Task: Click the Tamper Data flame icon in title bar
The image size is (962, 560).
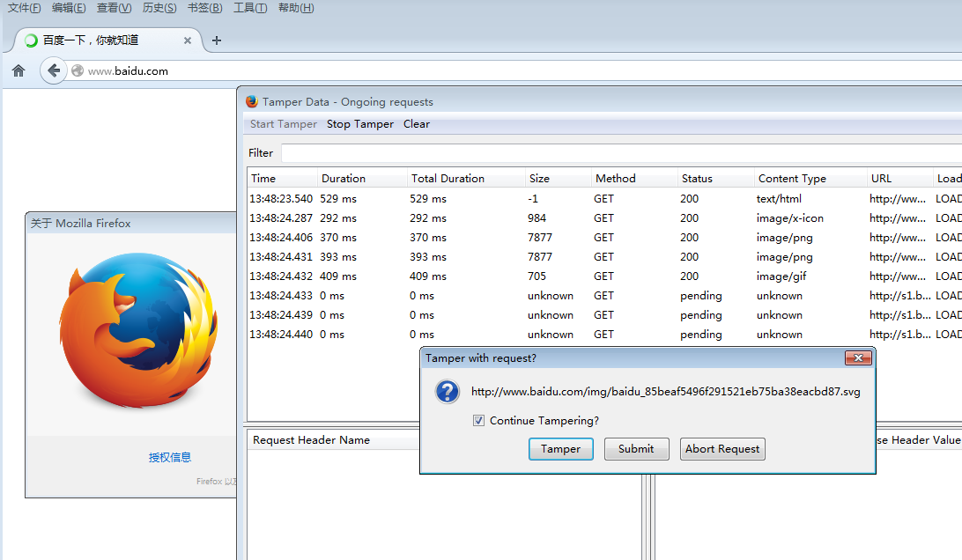Action: coord(251,101)
